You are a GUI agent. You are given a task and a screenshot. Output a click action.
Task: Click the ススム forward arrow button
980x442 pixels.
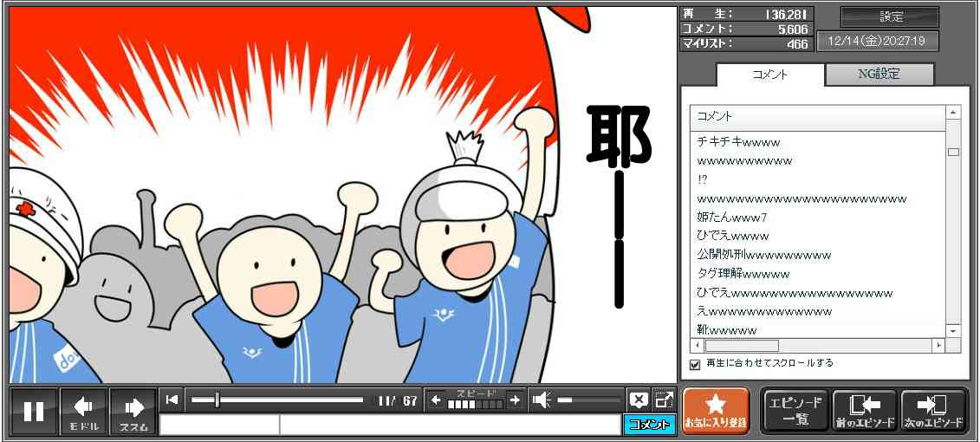(x=133, y=411)
